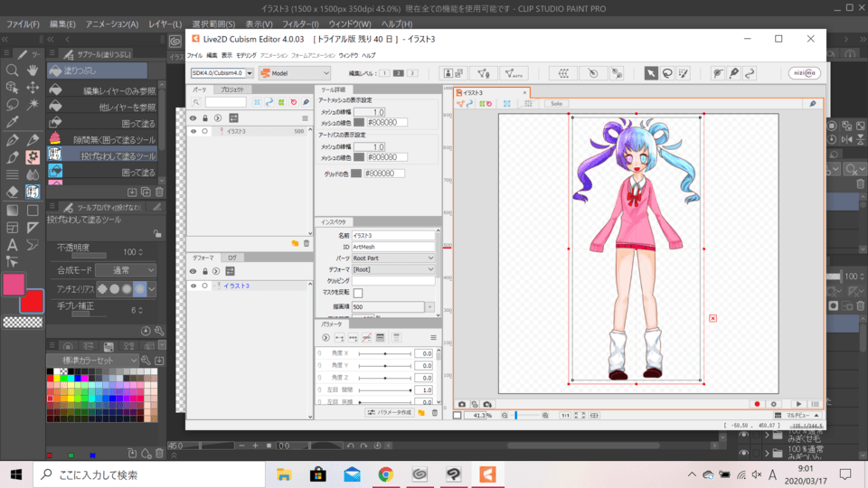Open the Model mode dropdown
Image resolution: width=868 pixels, height=488 pixels.
tap(295, 73)
